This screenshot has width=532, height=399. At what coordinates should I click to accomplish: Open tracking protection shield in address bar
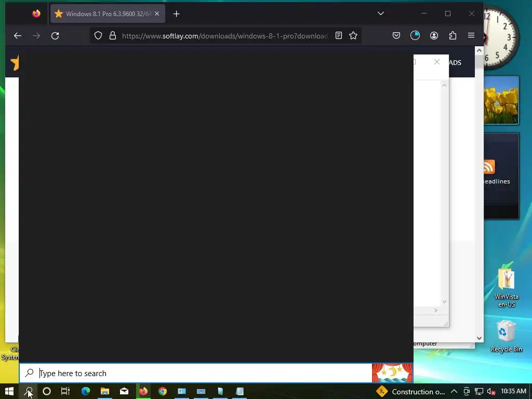point(98,36)
